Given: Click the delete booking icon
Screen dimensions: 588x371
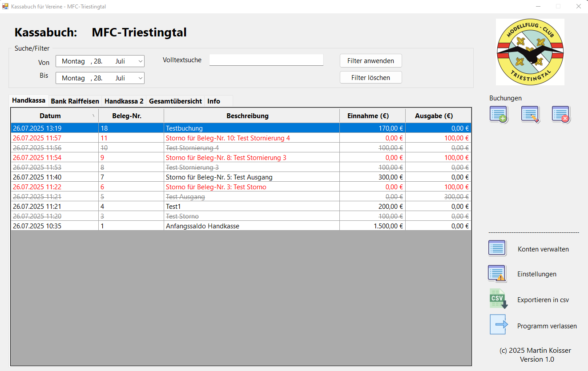Looking at the screenshot, I should pyautogui.click(x=561, y=115).
